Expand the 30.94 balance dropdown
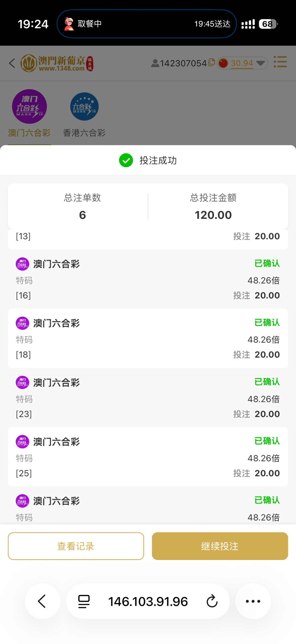Image resolution: width=296 pixels, height=644 pixels. 260,63
